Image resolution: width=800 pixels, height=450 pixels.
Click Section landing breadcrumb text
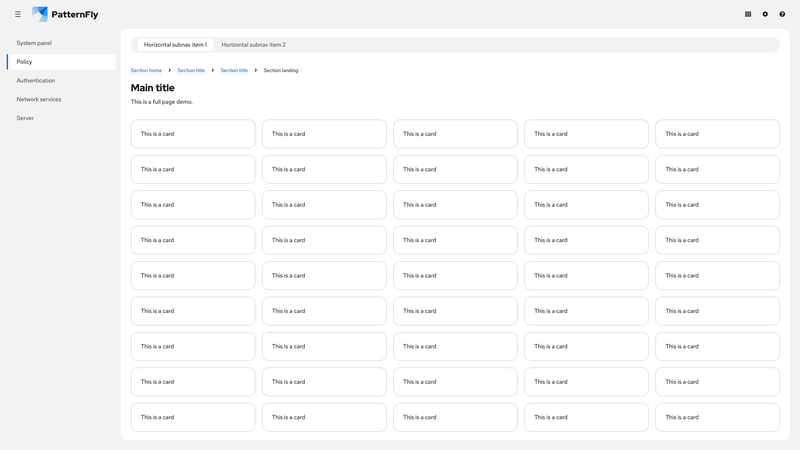281,70
